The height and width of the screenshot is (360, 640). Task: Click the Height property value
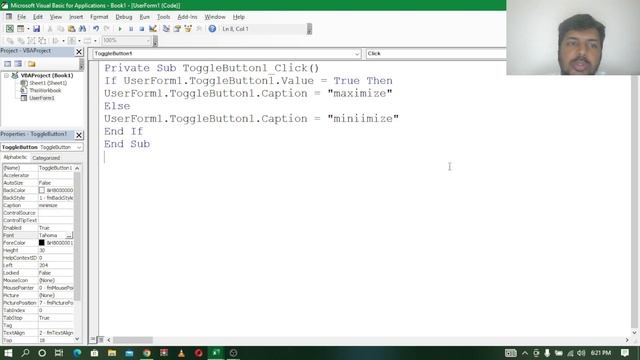click(x=56, y=250)
